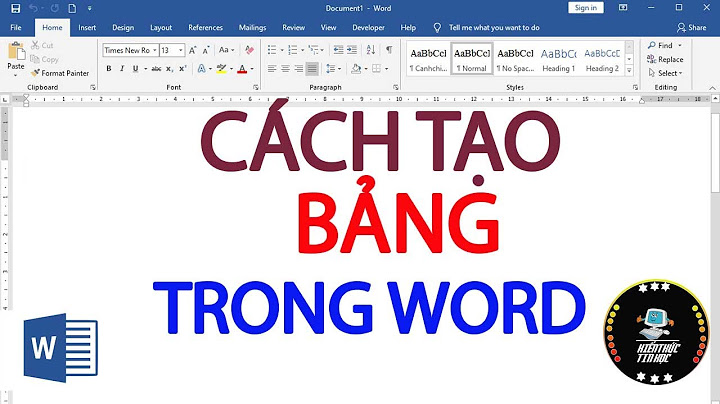Decrease the paragraph indent
The height and width of the screenshot is (404, 720).
[338, 50]
